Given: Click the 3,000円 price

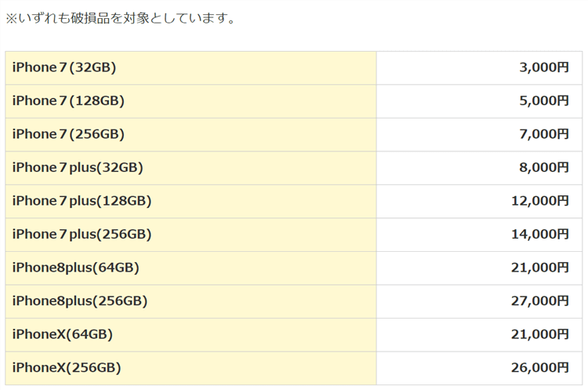Looking at the screenshot, I should tap(543, 67).
